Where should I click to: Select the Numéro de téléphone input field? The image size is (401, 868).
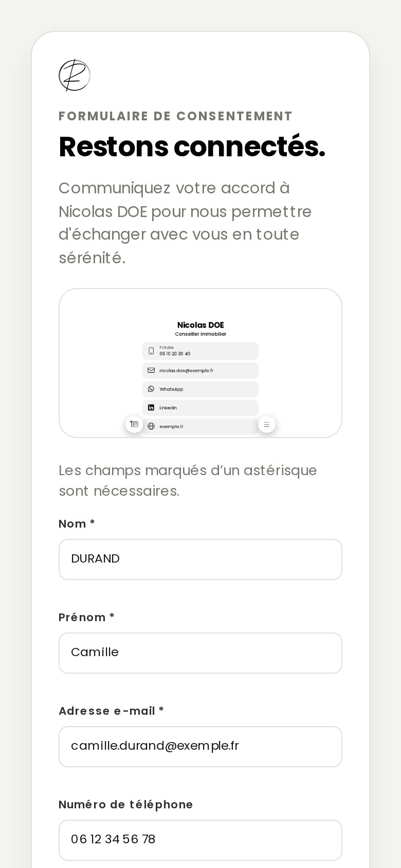click(x=200, y=840)
